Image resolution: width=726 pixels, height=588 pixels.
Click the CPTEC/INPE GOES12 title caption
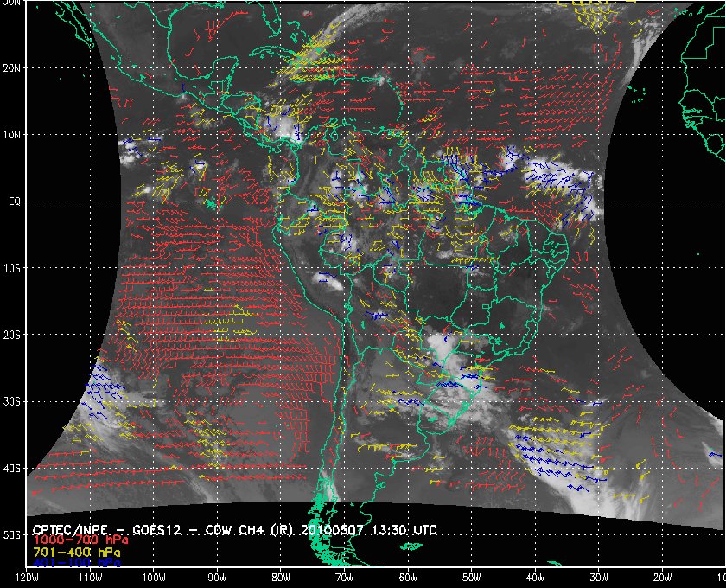pos(234,530)
